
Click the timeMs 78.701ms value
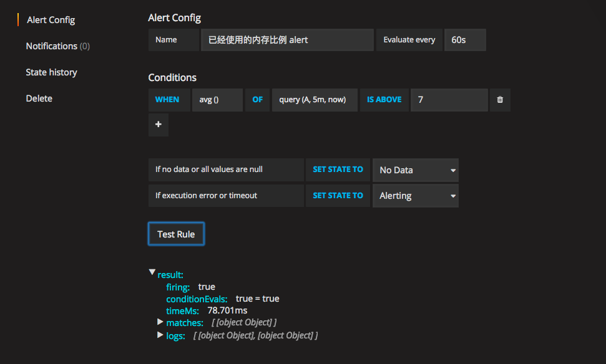[227, 311]
